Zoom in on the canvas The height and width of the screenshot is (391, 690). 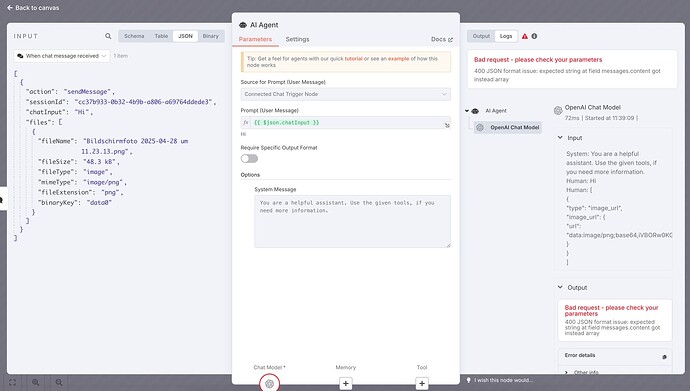coord(36,383)
